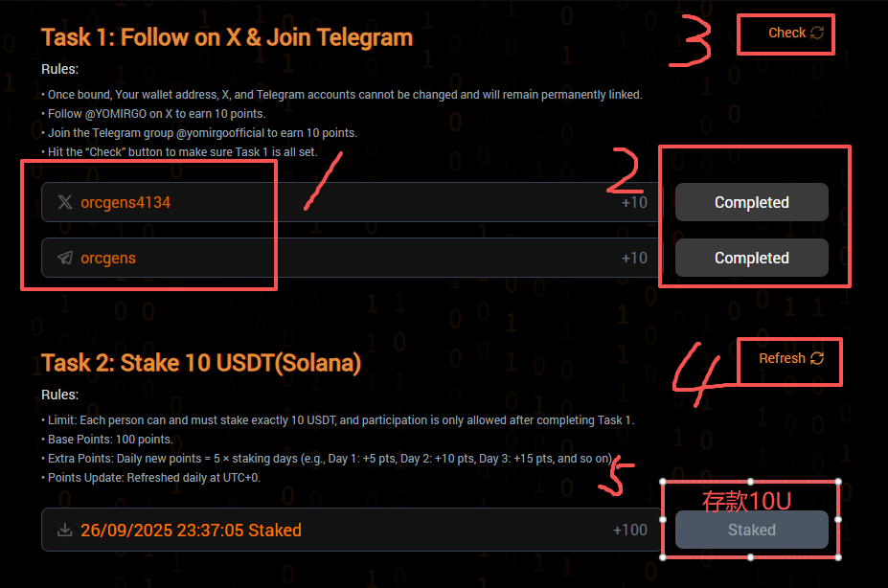
Task: Click the X logo icon beside orcgens4134
Action: tap(65, 202)
